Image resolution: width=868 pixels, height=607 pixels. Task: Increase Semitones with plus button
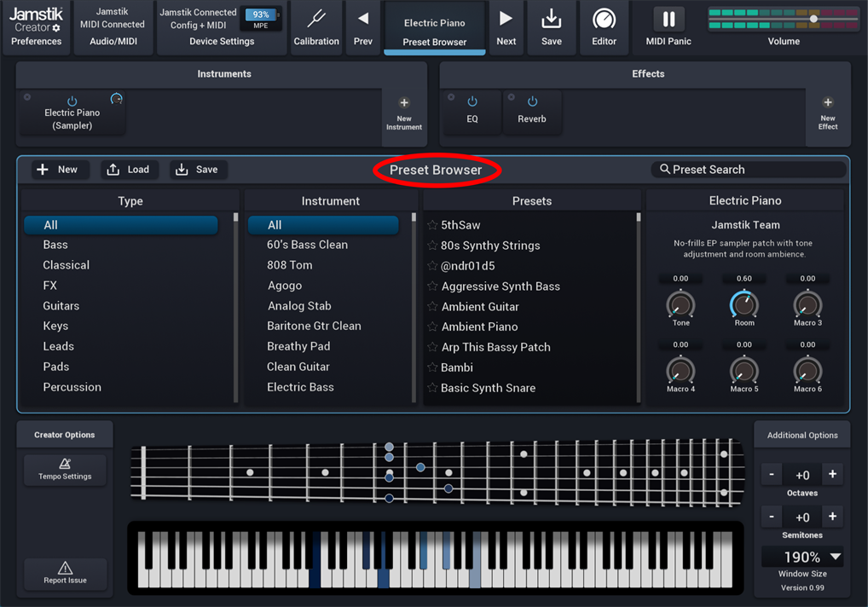[x=832, y=517]
